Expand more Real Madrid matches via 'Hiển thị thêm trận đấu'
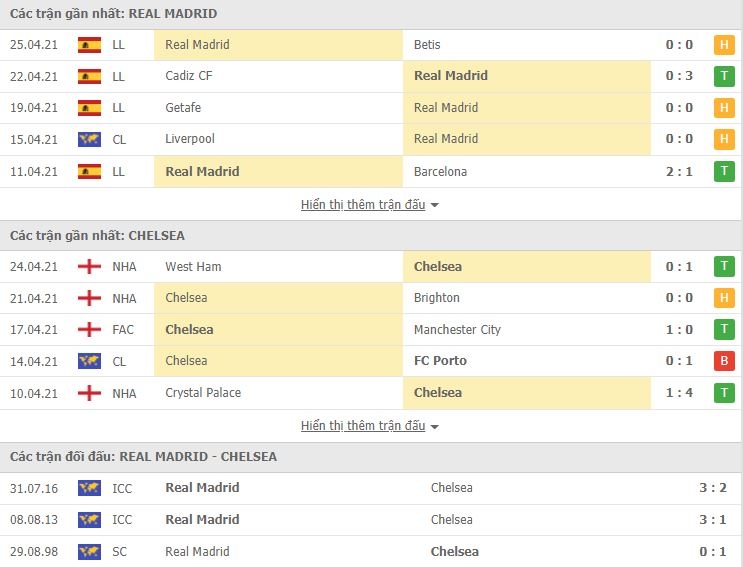The height and width of the screenshot is (567, 743). (363, 205)
